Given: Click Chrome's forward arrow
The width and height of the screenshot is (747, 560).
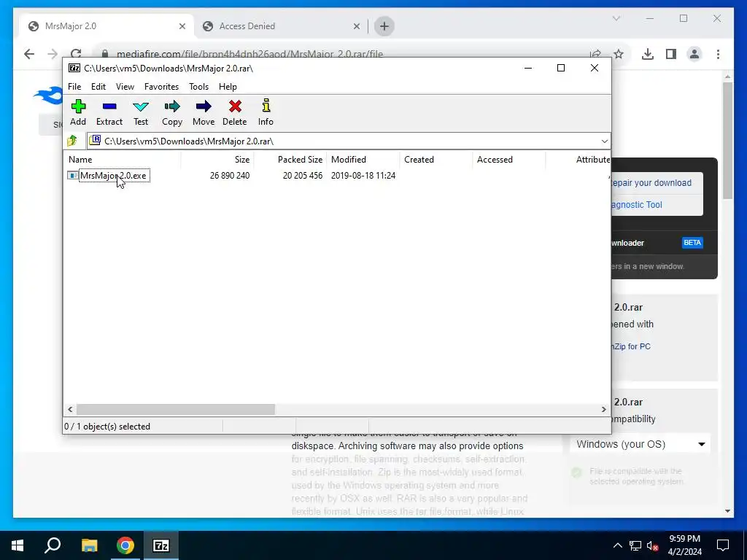Looking at the screenshot, I should pos(53,54).
